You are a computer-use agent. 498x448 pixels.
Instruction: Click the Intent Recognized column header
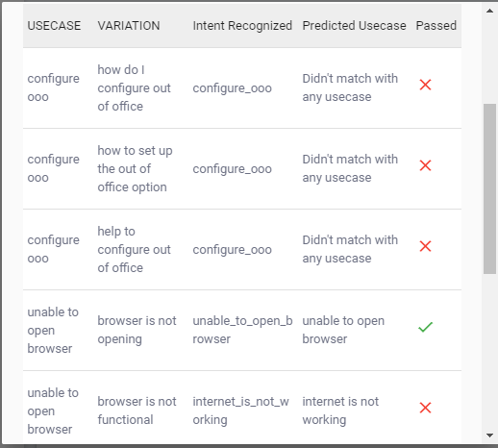coord(242,26)
